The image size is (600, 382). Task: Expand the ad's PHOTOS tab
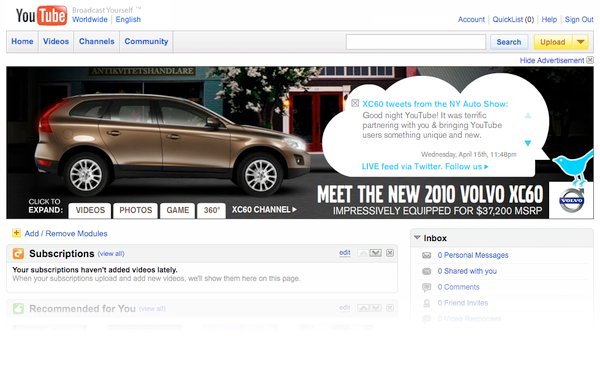coord(135,211)
